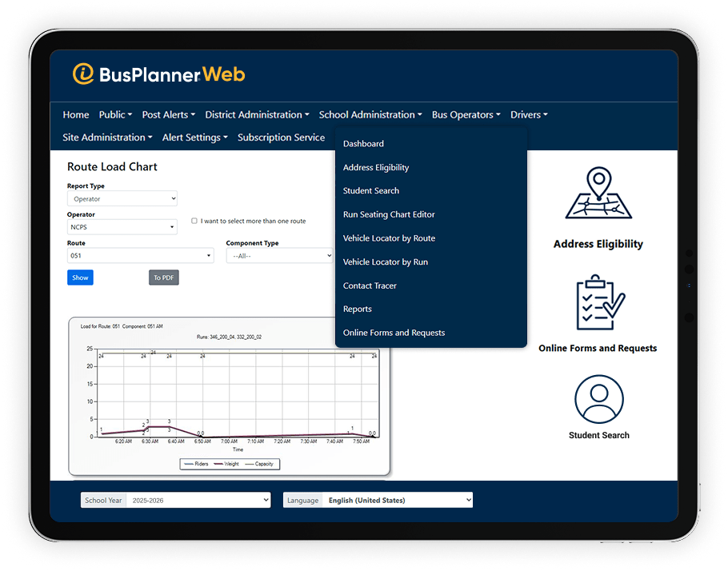Expand the Component Type dropdown

pos(279,256)
